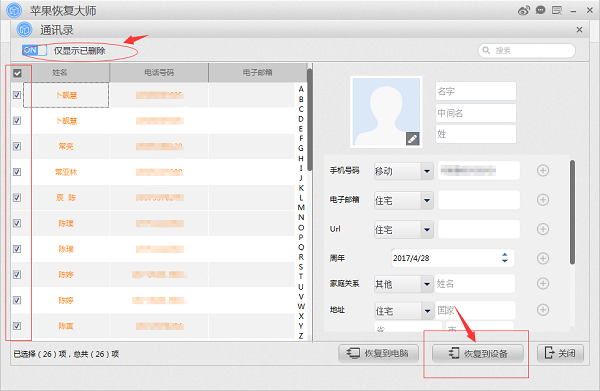The height and width of the screenshot is (391, 600).
Task: Click the 中间名 input field
Action: pos(476,113)
